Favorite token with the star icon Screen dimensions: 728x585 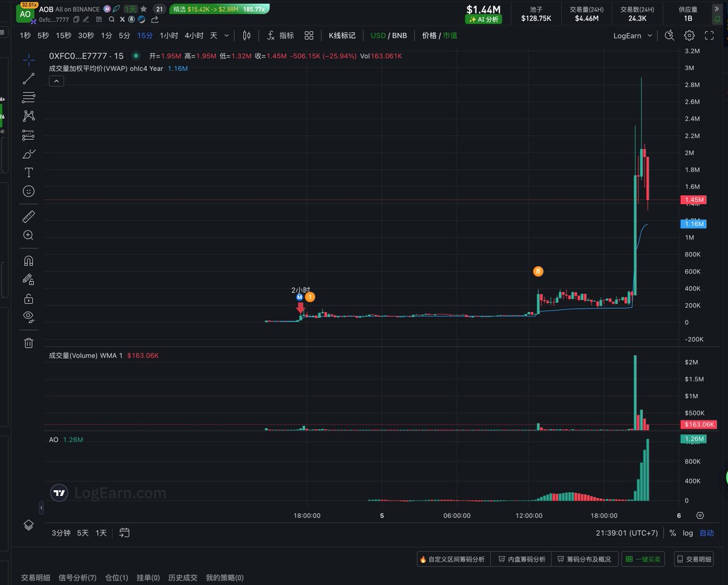144,9
